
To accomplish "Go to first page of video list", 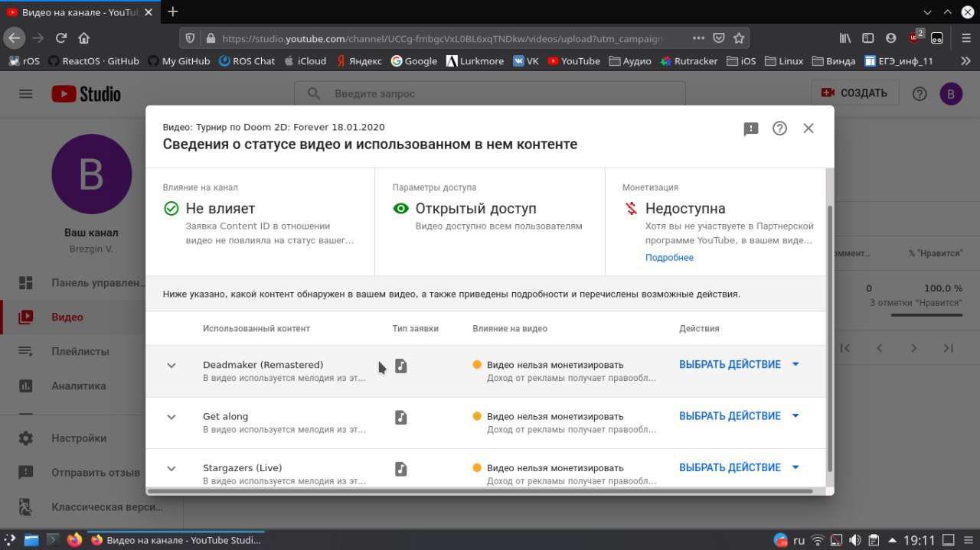I will (x=845, y=348).
